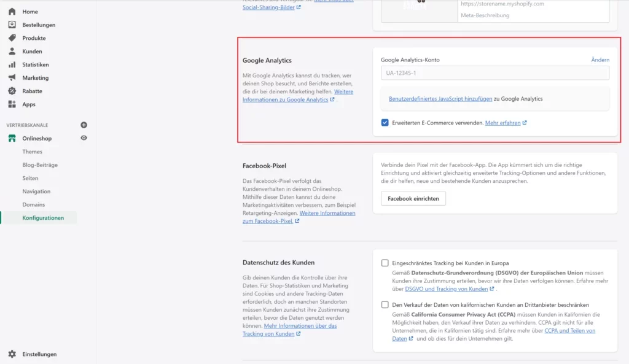Viewport: 629px width, 364px height.
Task: Click the Produkte tag icon
Action: (12, 38)
